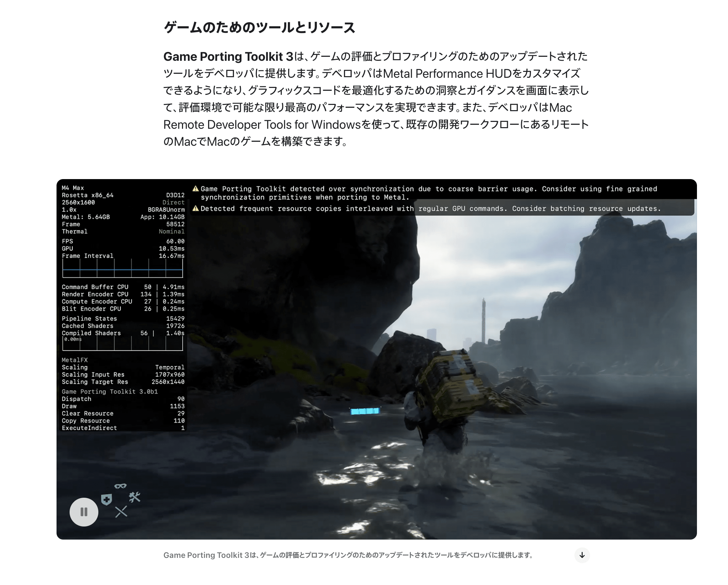Click the Game Porting Toolkit 3.0b1 label
The height and width of the screenshot is (585, 728).
[x=110, y=392]
